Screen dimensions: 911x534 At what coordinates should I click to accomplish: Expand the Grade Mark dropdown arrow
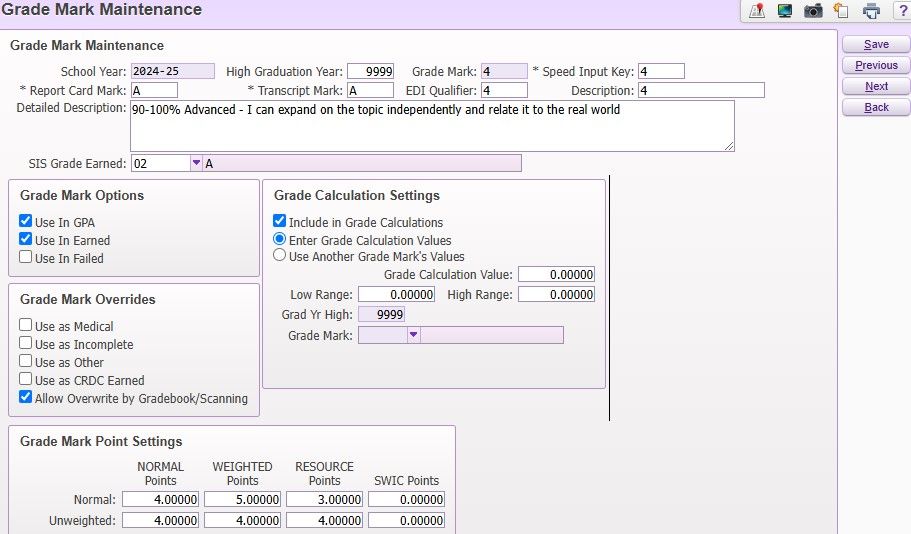coord(413,336)
